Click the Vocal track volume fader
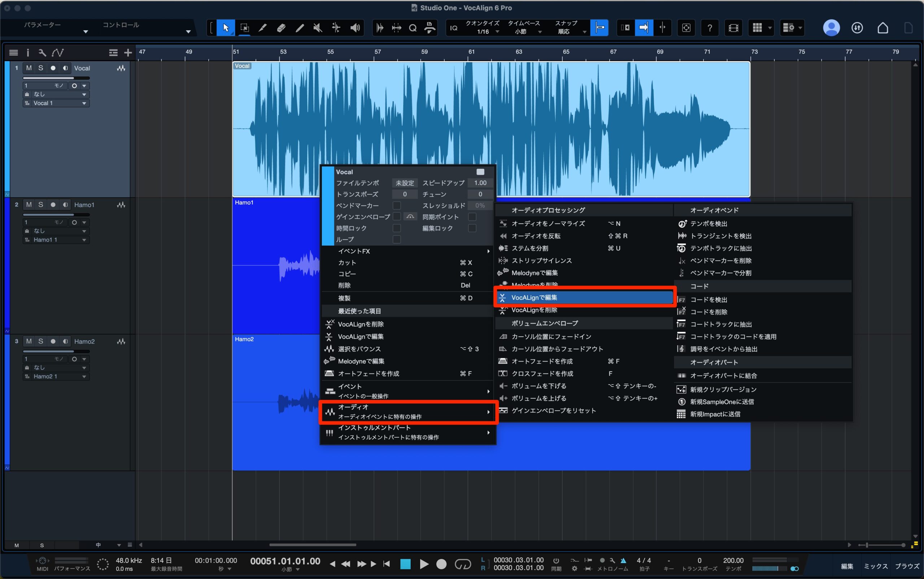This screenshot has height=579, width=924. [56, 78]
